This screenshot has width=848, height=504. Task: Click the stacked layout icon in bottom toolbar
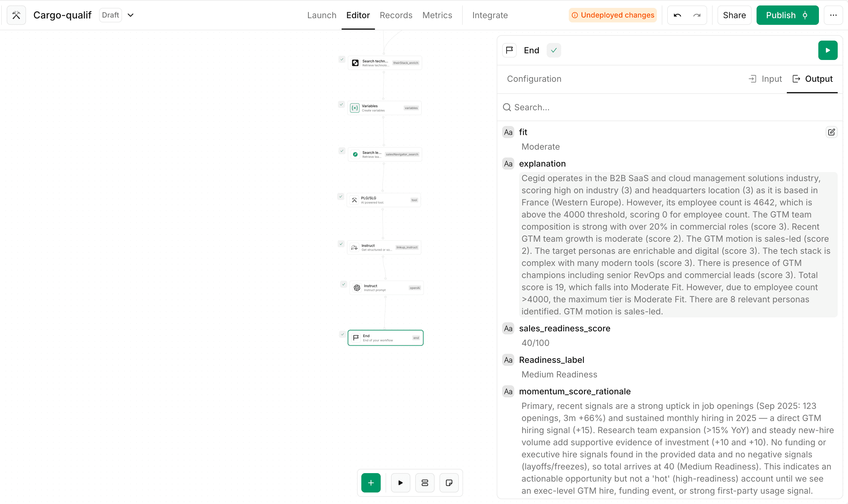(425, 482)
